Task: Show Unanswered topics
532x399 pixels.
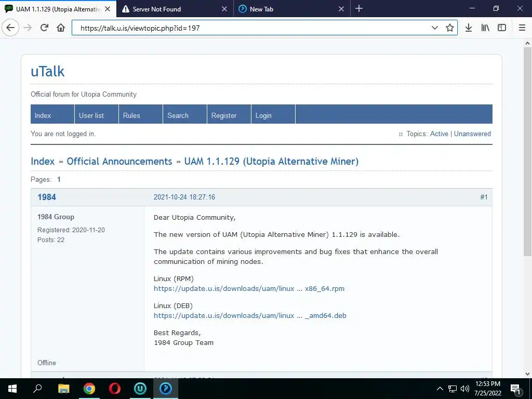Action: coord(472,134)
